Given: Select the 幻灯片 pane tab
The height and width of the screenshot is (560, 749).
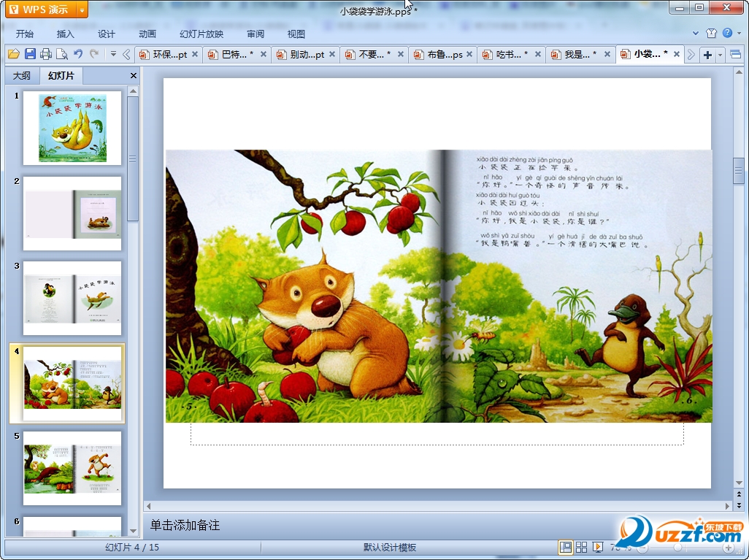Looking at the screenshot, I should click(61, 75).
